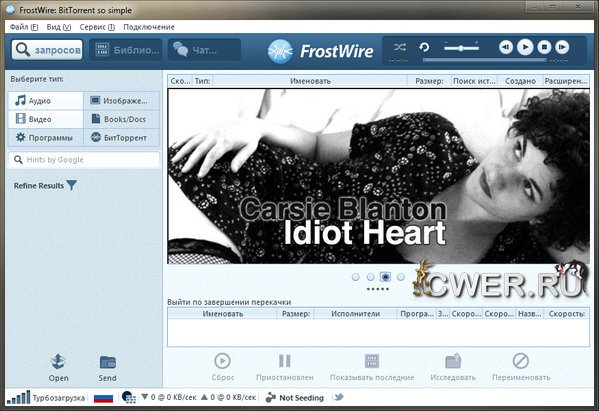599x411 pixels.
Task: Click the Russian flag language icon
Action: (103, 398)
